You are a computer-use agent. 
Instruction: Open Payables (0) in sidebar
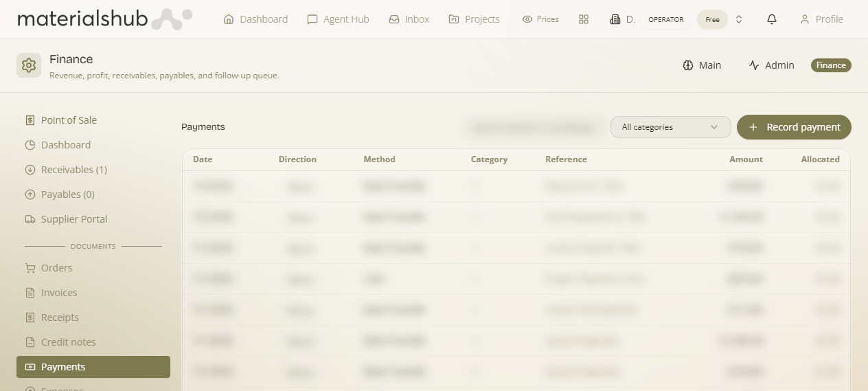point(93,194)
